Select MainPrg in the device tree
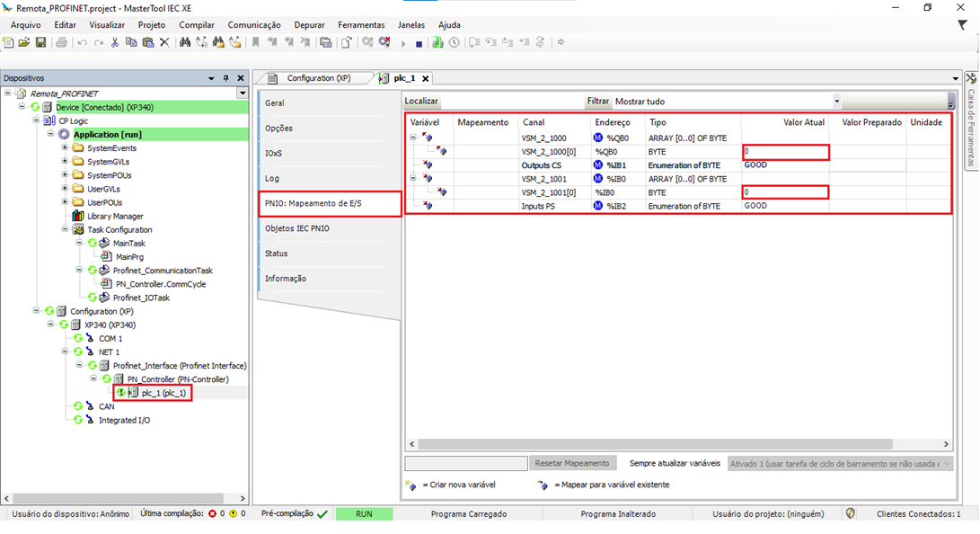Image resolution: width=980 pixels, height=534 pixels. 129,257
